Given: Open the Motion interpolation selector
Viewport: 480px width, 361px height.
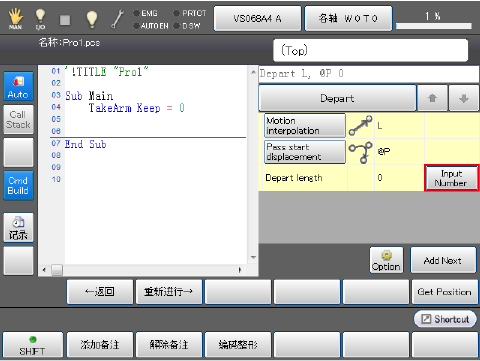Looking at the screenshot, I should 305,125.
